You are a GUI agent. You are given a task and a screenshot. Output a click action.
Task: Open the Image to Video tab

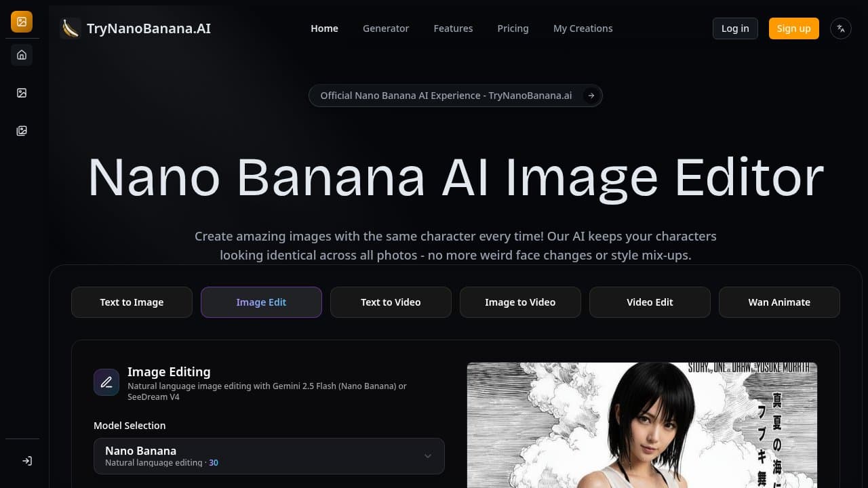click(x=520, y=302)
